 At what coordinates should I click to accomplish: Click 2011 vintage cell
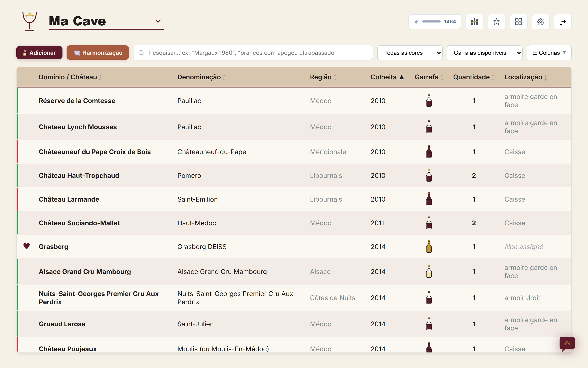(x=377, y=223)
